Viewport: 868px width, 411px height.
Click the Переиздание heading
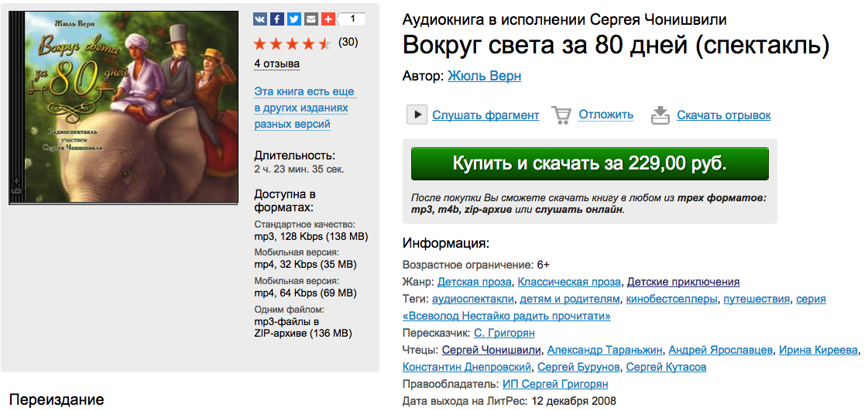tap(57, 400)
